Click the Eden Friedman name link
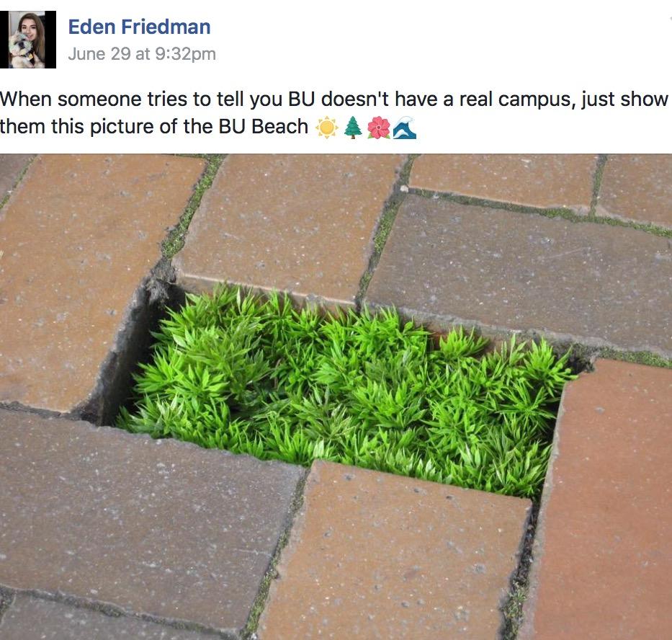Screen dimensions: 672x640 tap(139, 27)
